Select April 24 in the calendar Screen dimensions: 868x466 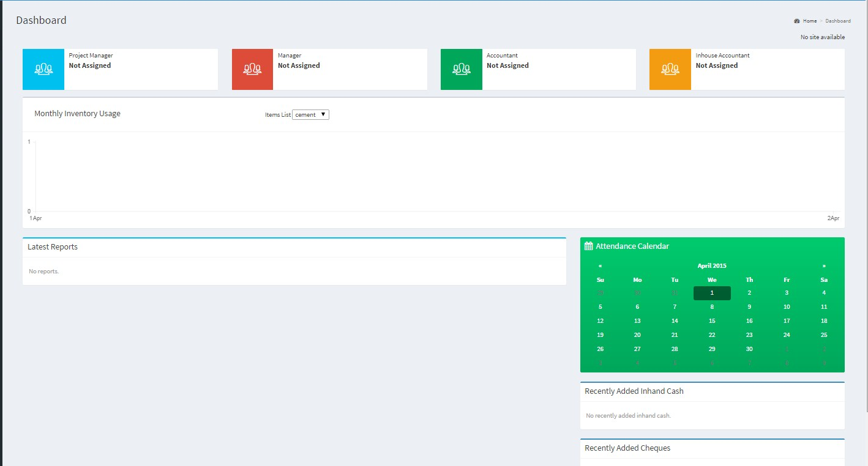point(787,335)
